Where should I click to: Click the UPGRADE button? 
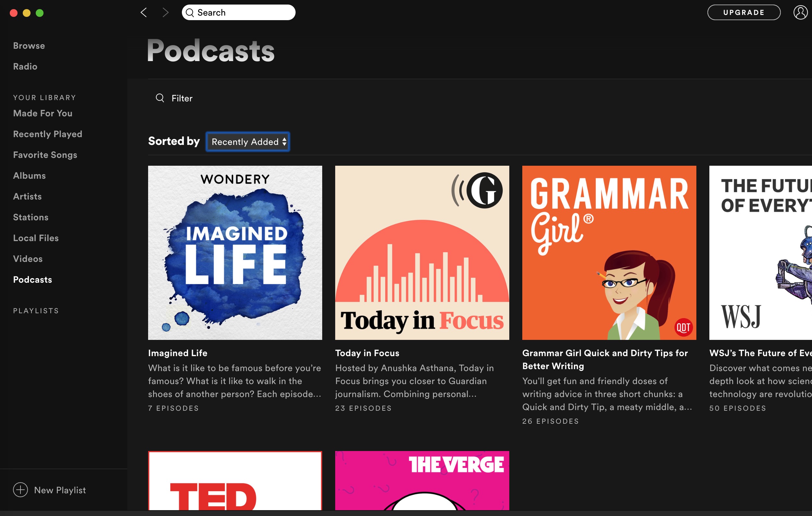click(743, 12)
